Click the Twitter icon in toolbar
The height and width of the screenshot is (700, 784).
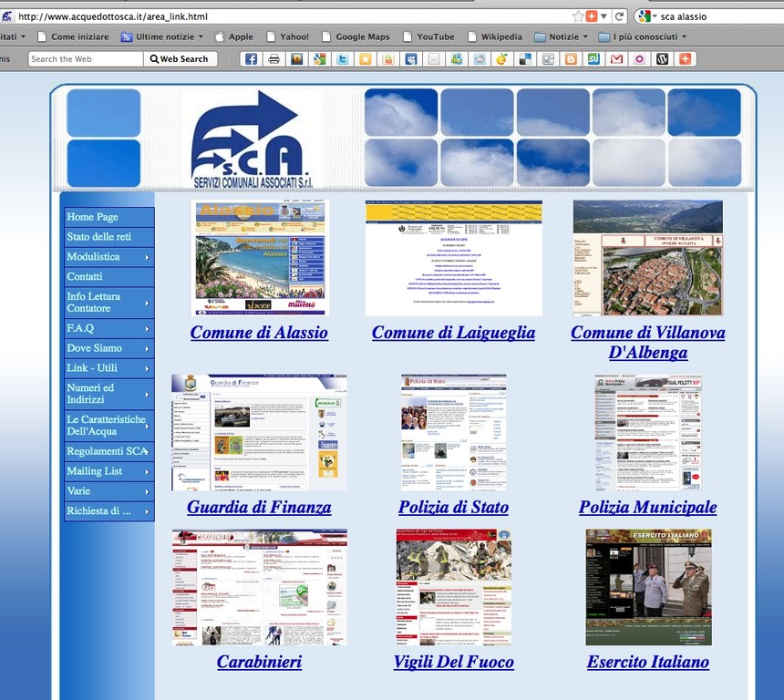pyautogui.click(x=342, y=59)
